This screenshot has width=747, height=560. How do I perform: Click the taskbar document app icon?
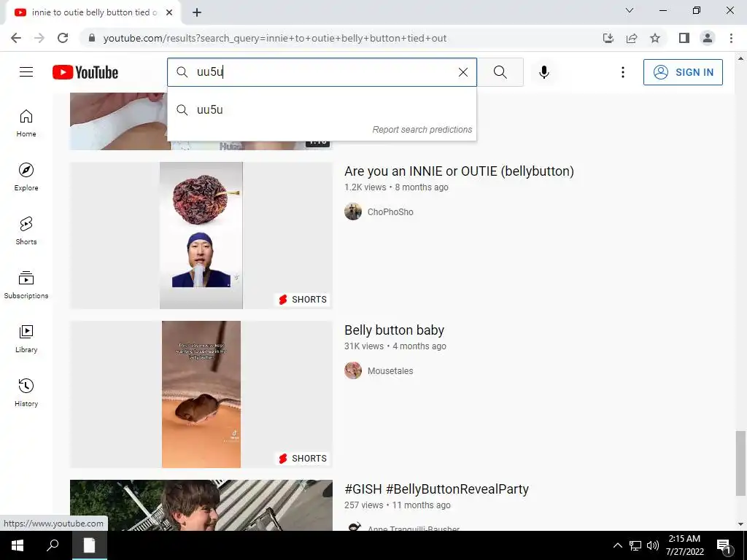point(89,545)
